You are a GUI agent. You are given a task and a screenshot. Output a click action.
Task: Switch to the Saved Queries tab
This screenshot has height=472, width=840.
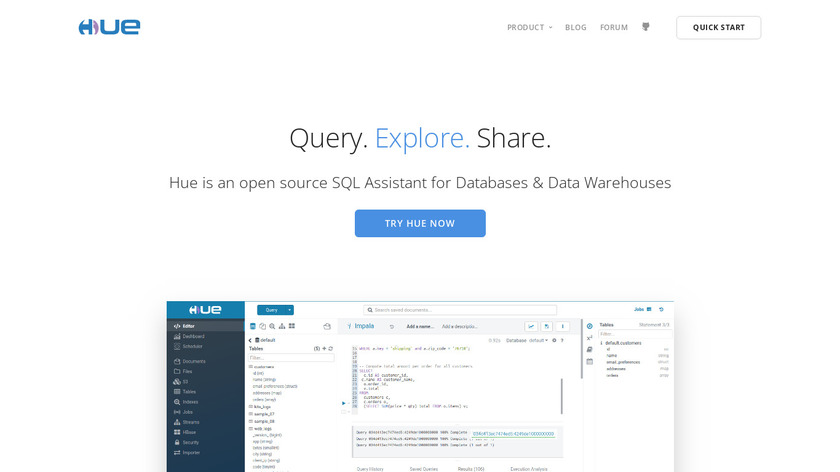coord(424,469)
